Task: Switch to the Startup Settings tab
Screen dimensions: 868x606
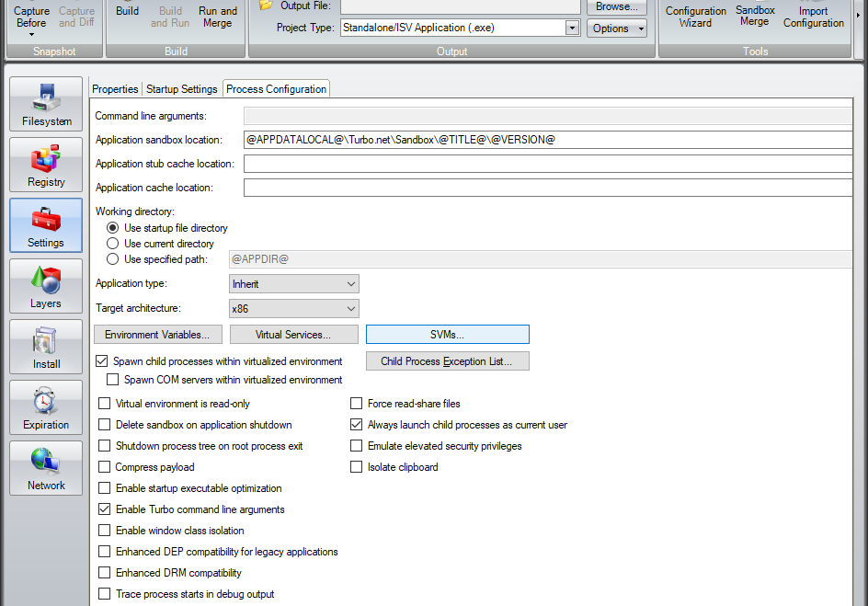Action: click(x=181, y=89)
